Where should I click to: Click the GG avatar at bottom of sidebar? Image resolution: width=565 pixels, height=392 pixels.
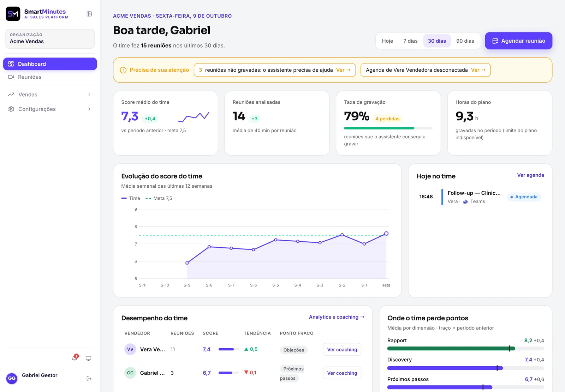coord(12,378)
